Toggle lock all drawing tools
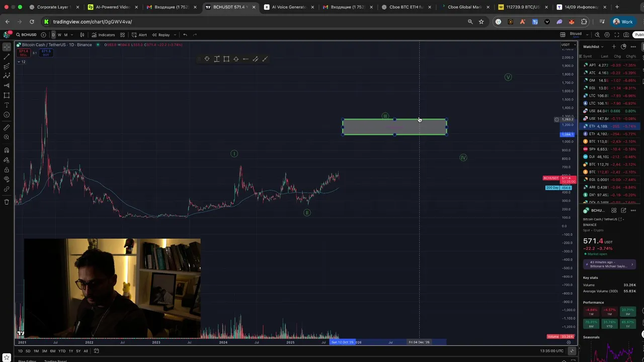 [x=7, y=169]
